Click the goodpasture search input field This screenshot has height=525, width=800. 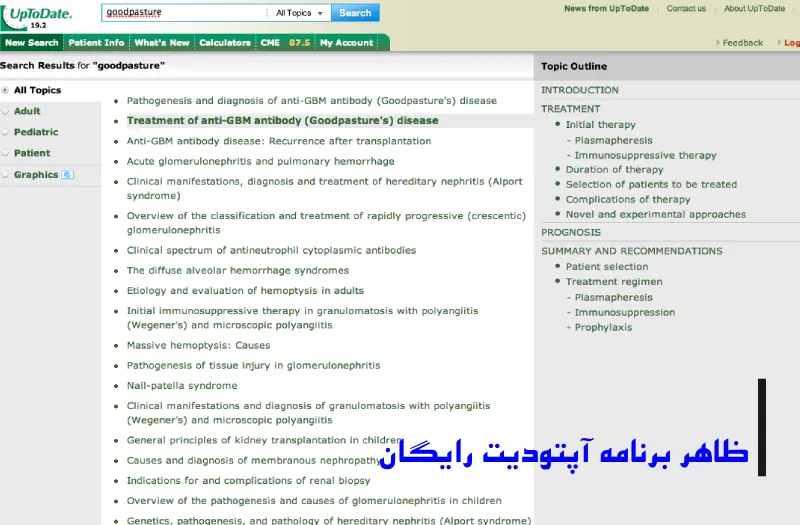click(185, 13)
